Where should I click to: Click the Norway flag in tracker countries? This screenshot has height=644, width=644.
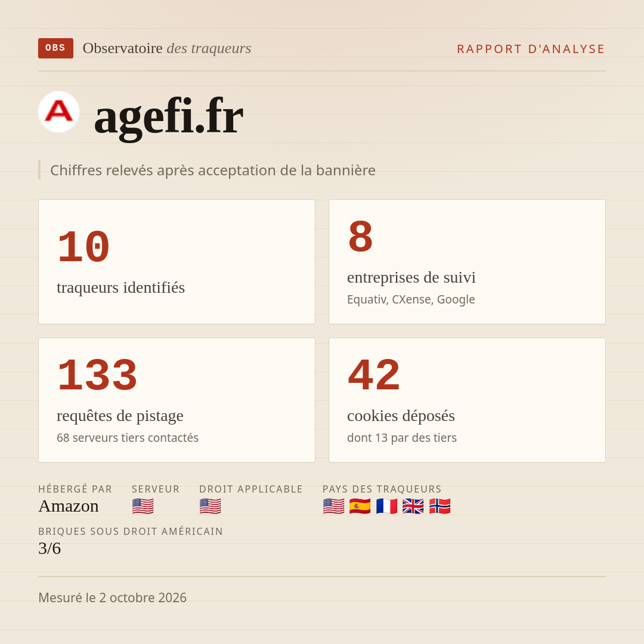tap(440, 506)
